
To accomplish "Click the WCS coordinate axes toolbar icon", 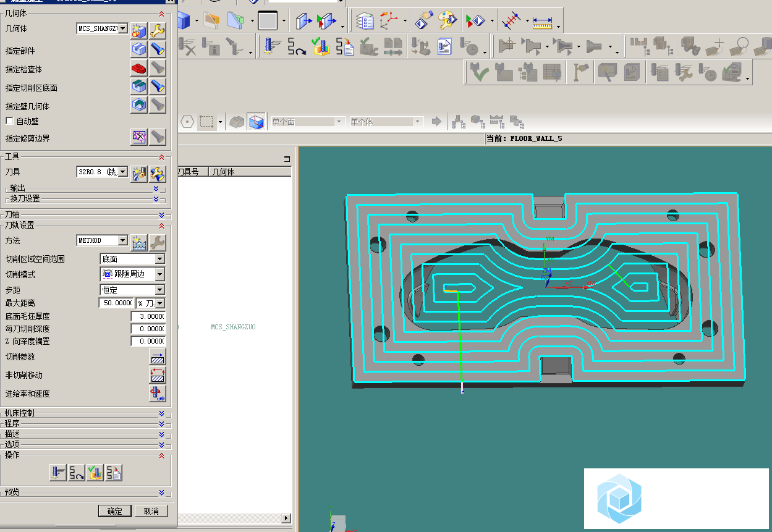I will (x=389, y=22).
